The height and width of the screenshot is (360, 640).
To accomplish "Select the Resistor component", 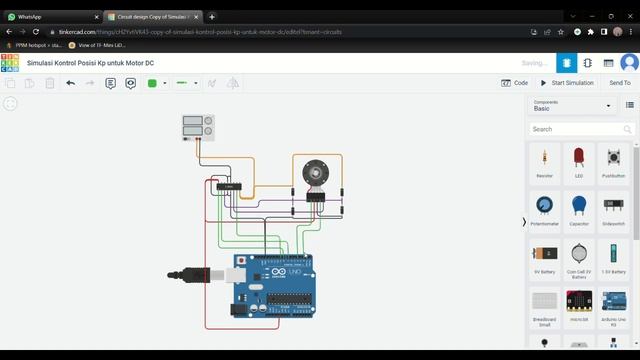I will click(544, 163).
